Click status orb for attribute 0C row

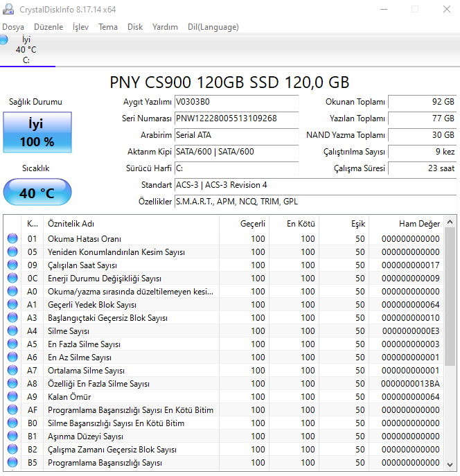coord(12,278)
